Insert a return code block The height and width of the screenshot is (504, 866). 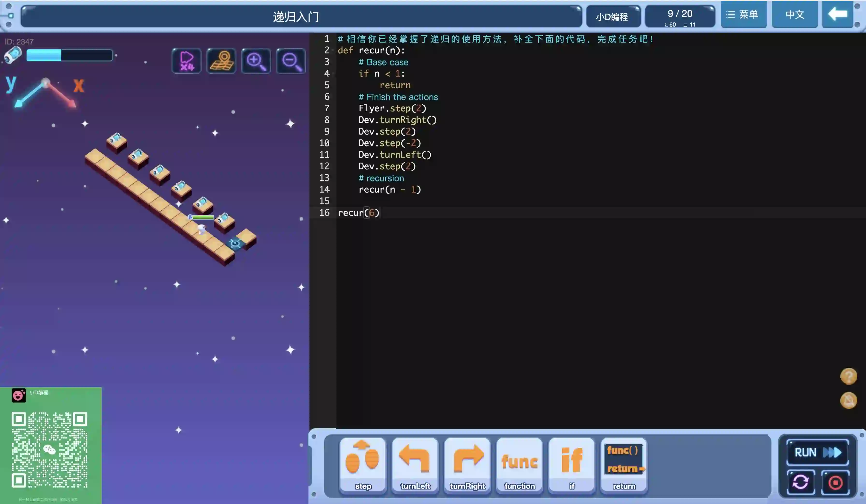tap(624, 465)
